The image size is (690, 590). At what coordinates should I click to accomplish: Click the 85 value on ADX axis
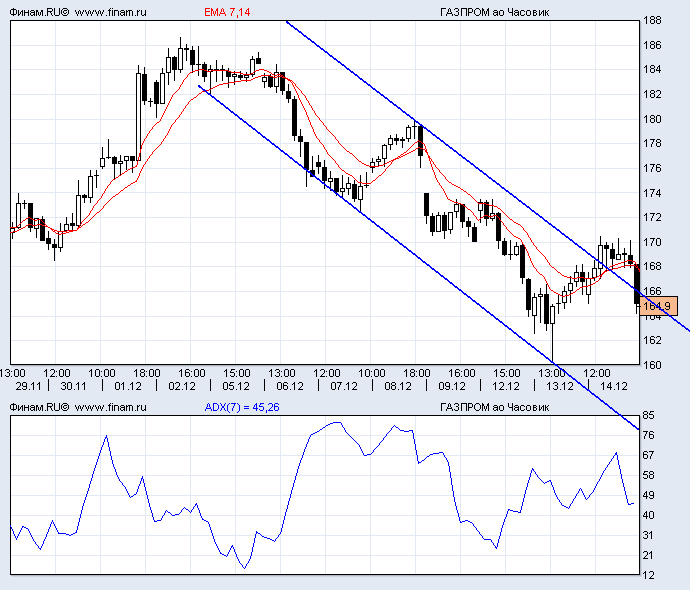(x=649, y=415)
